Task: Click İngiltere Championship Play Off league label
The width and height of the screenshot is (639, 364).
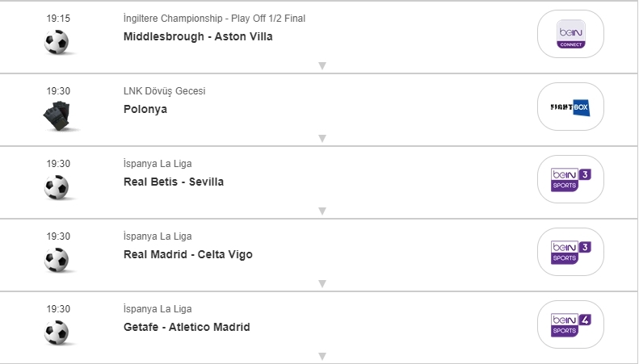Action: click(x=214, y=19)
